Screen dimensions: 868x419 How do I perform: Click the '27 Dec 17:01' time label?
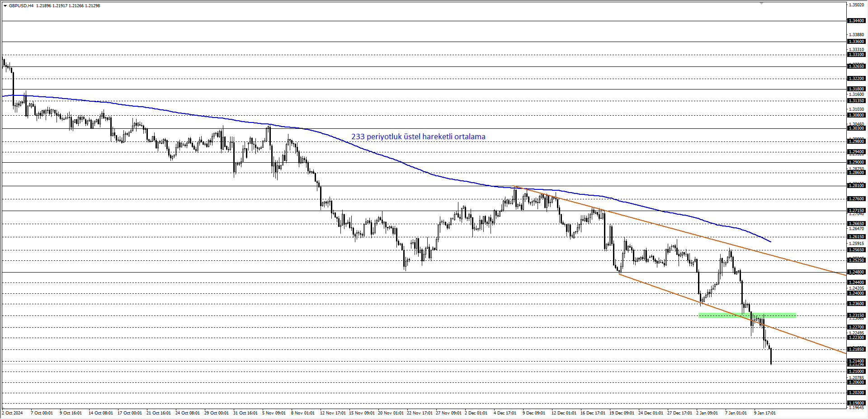point(679,413)
